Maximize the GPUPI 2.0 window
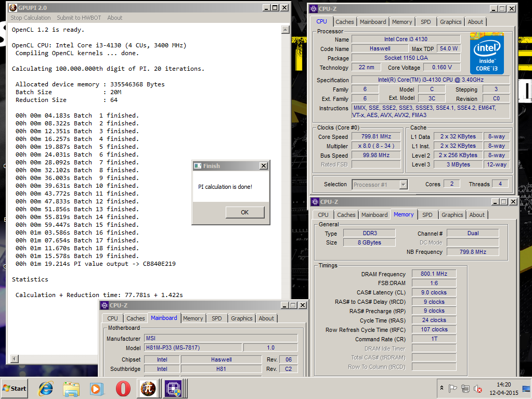This screenshot has height=399, width=532. coord(276,7)
